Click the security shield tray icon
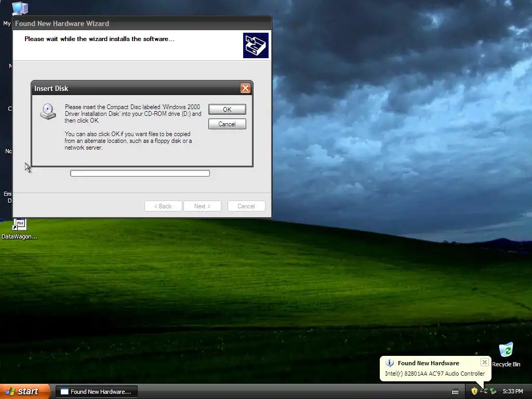Viewport: 532px width, 399px height. pos(474,391)
